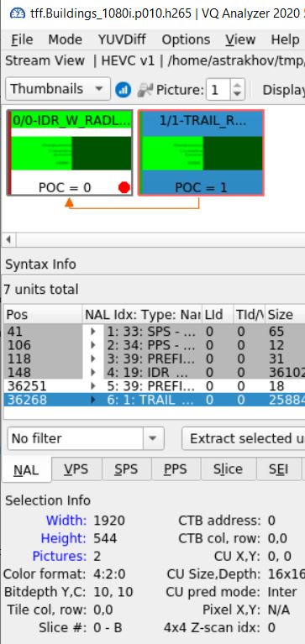This screenshot has width=305, height=644.
Task: Open the Mode menu
Action: coord(65,39)
